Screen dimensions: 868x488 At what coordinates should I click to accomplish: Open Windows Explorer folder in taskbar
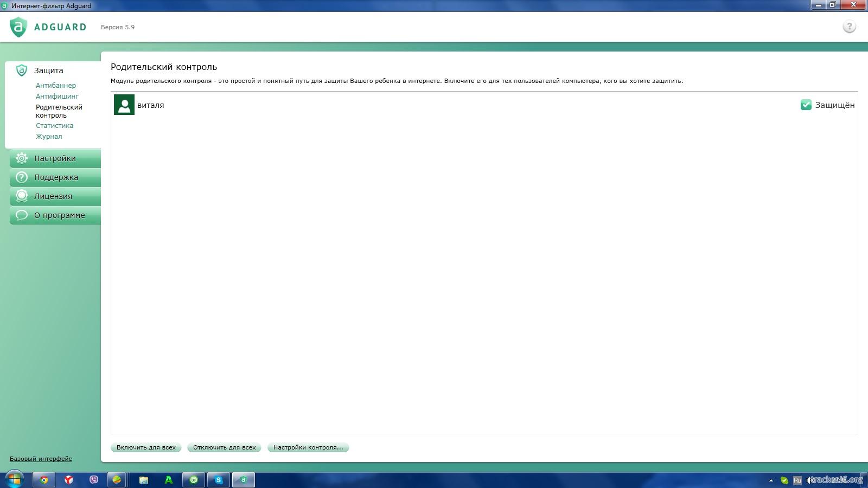[x=144, y=480]
